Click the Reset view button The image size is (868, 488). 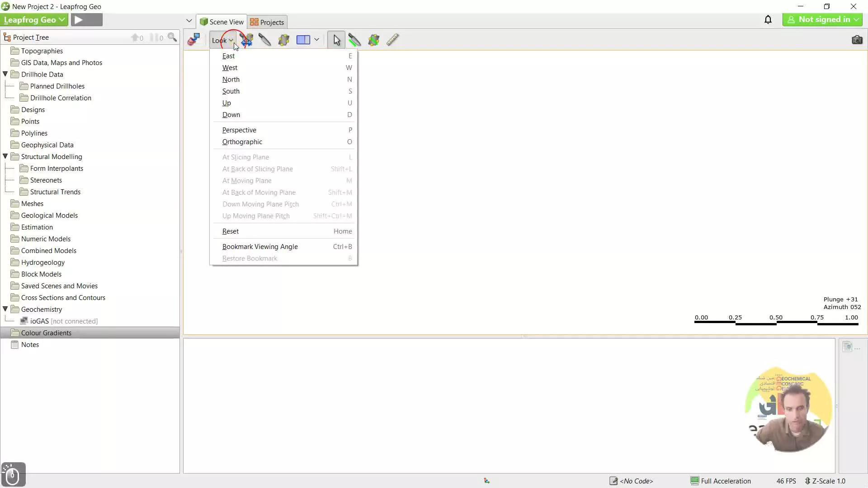point(231,231)
